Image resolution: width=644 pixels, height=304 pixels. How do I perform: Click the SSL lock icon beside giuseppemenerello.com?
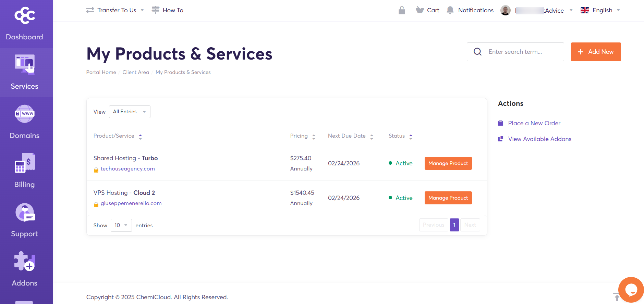coord(96,204)
